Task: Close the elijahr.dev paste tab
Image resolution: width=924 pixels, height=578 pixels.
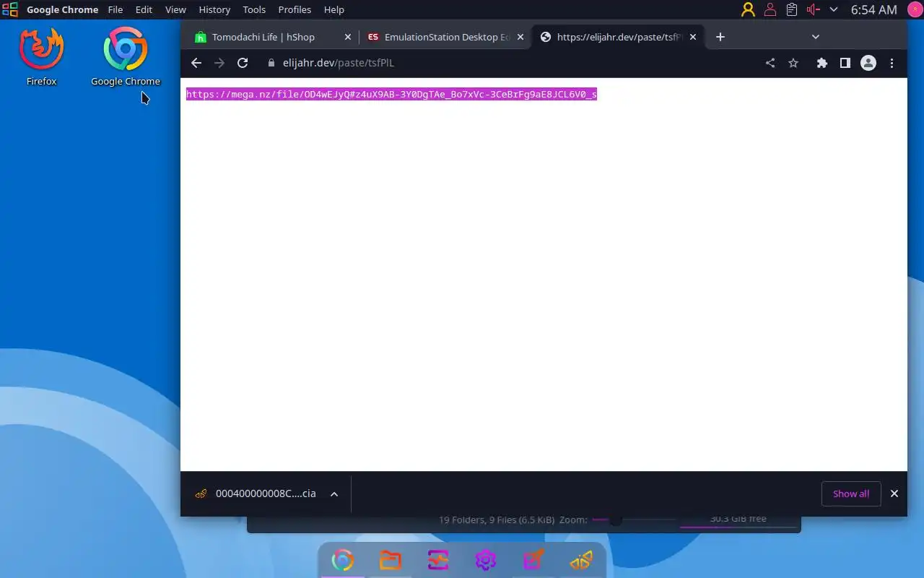Action: [693, 37]
